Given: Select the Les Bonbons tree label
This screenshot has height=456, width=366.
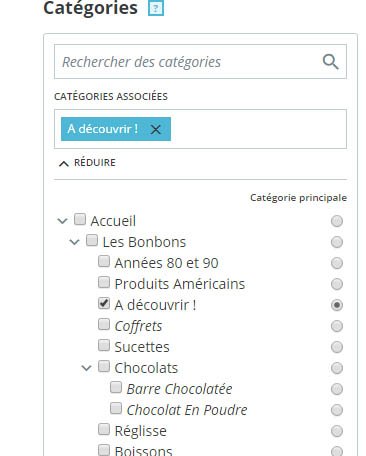Looking at the screenshot, I should point(144,242).
